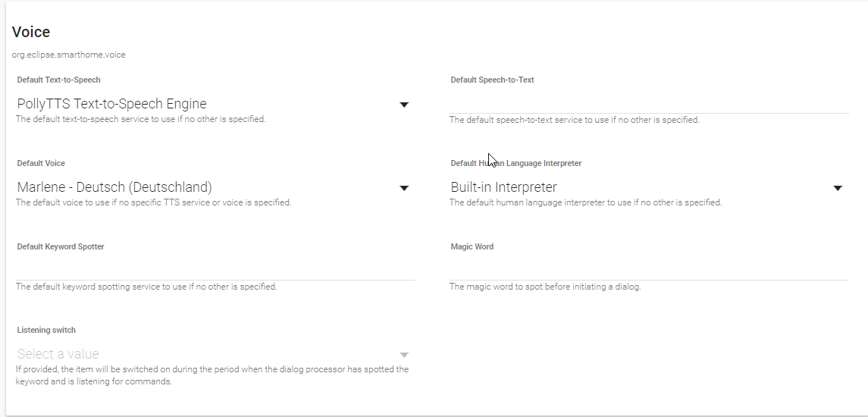Click the Listening switch field label

click(46, 330)
